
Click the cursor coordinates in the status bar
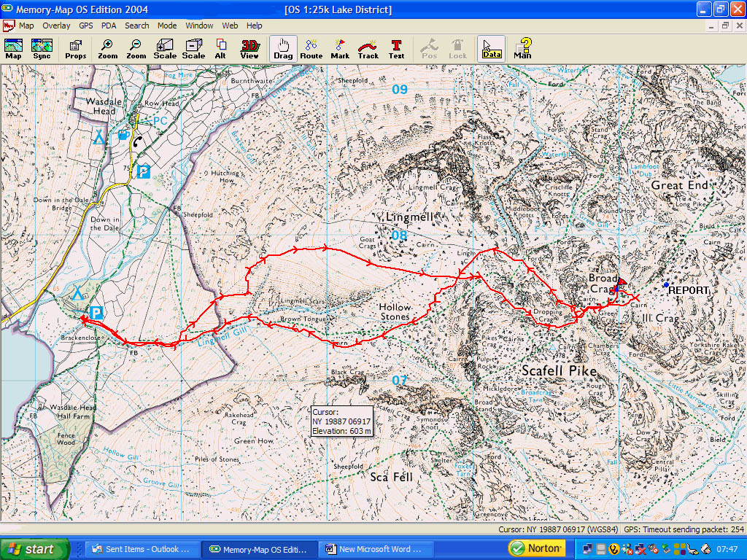[558, 529]
